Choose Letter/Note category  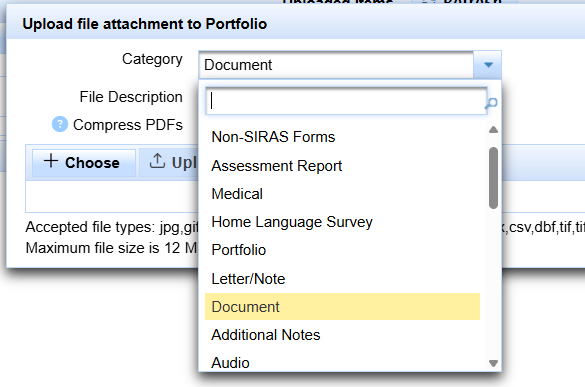(x=342, y=279)
